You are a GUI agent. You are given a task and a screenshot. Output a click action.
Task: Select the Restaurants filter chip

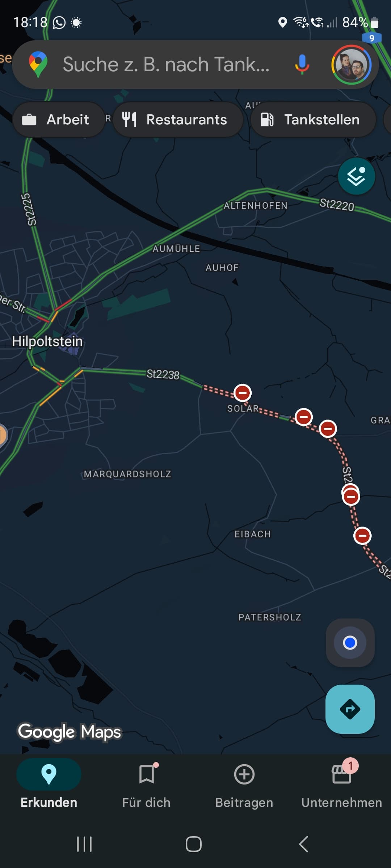pos(178,120)
